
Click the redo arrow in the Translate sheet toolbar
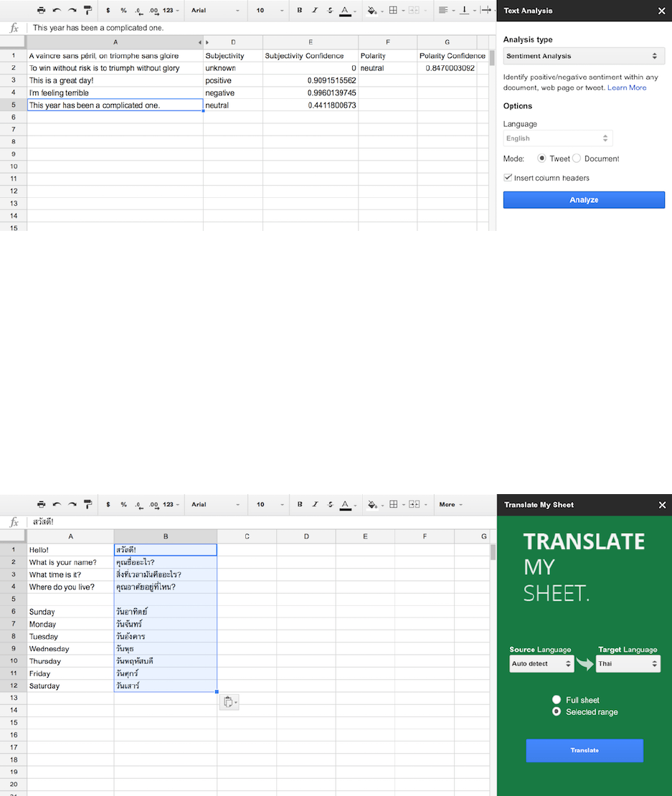click(72, 504)
